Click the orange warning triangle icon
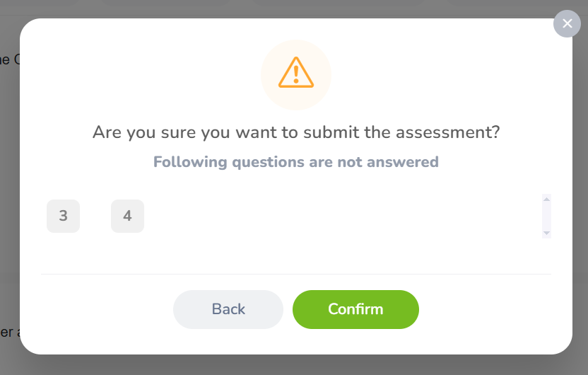The width and height of the screenshot is (588, 375). 296,72
